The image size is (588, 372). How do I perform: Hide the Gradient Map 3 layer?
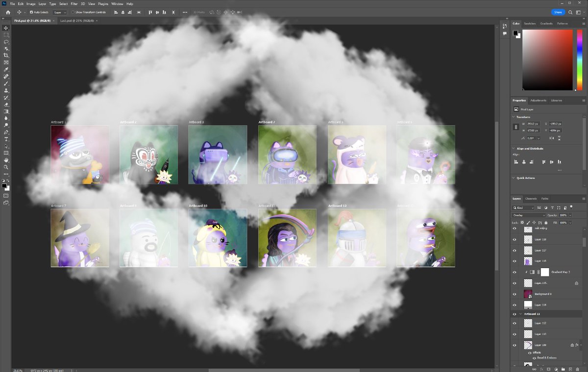[x=514, y=272]
